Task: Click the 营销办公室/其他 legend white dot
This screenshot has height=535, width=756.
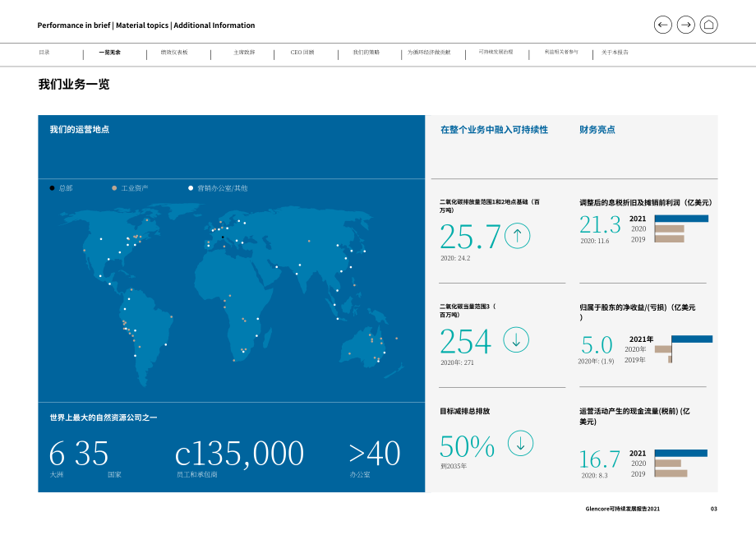Action: pyautogui.click(x=191, y=188)
